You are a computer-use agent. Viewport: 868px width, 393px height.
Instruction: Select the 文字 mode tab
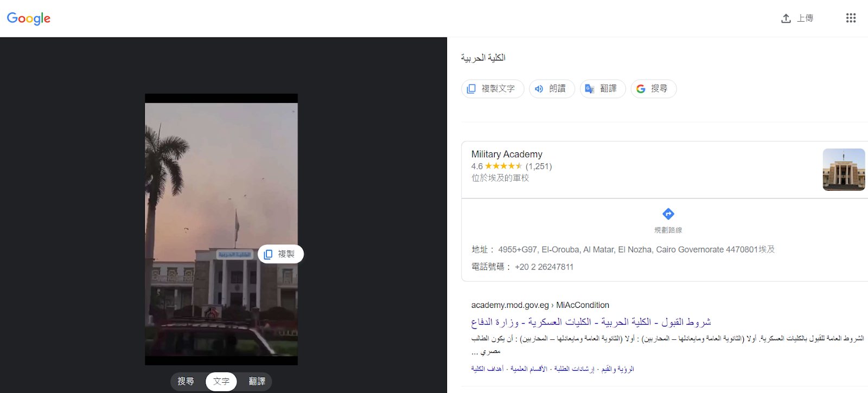(x=221, y=382)
